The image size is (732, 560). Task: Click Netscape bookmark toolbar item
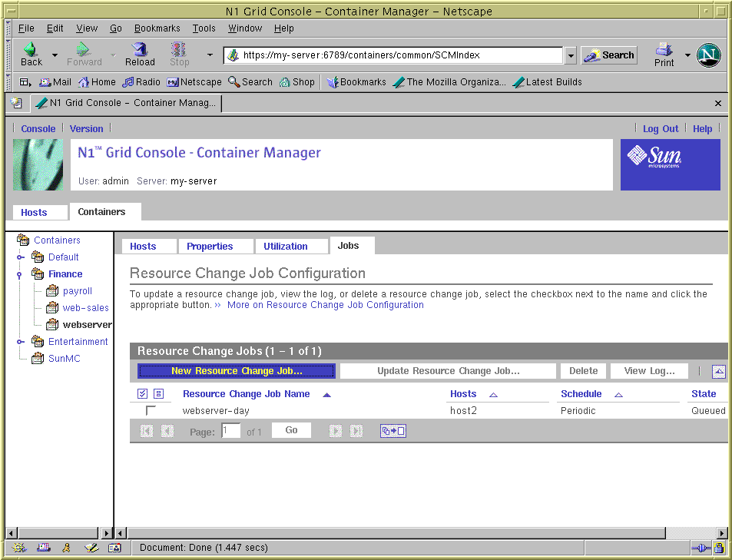tap(194, 82)
